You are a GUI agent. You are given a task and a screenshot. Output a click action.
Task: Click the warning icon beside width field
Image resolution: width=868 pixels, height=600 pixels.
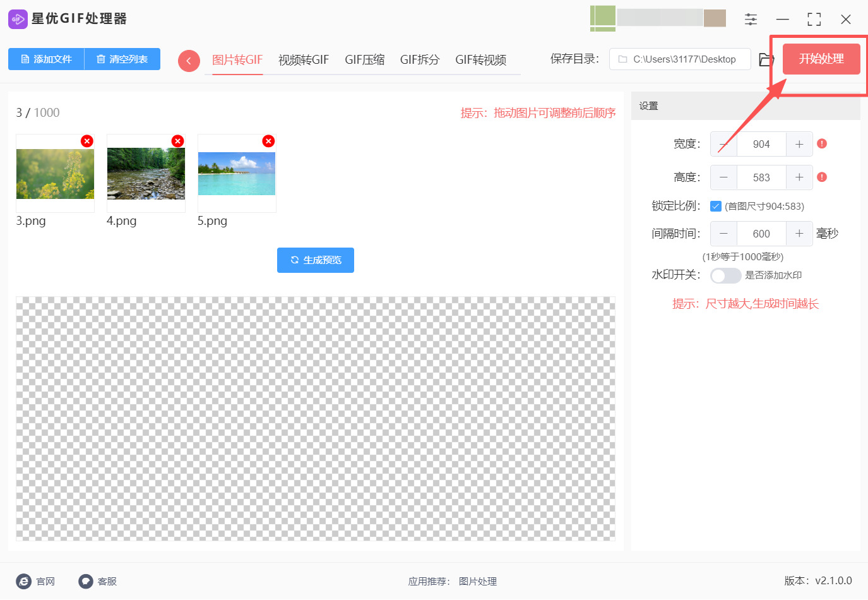pos(822,144)
